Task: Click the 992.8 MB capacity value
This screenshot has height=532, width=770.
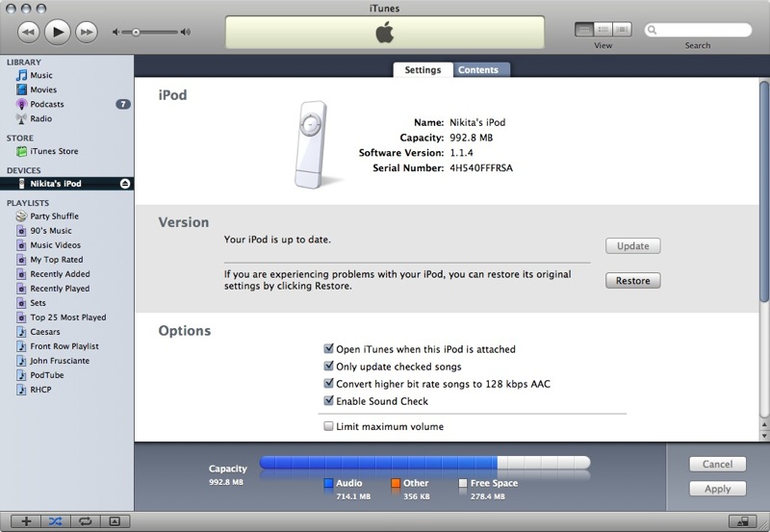Action: pos(471,138)
